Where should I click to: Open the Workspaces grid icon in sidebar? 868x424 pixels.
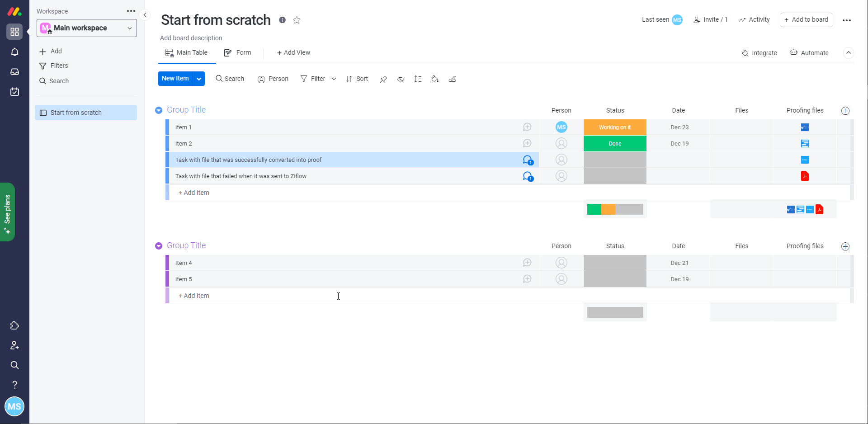click(14, 32)
